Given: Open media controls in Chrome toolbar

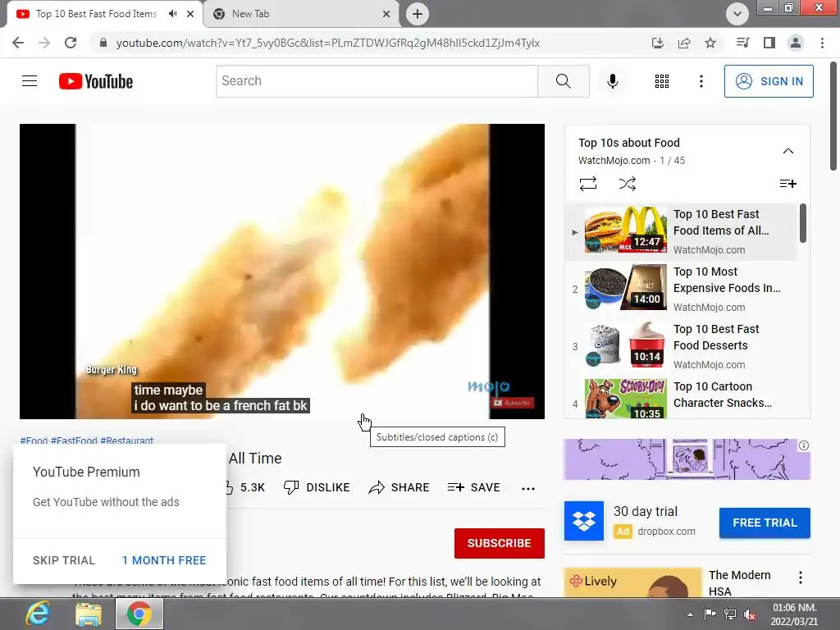Looking at the screenshot, I should [x=742, y=43].
